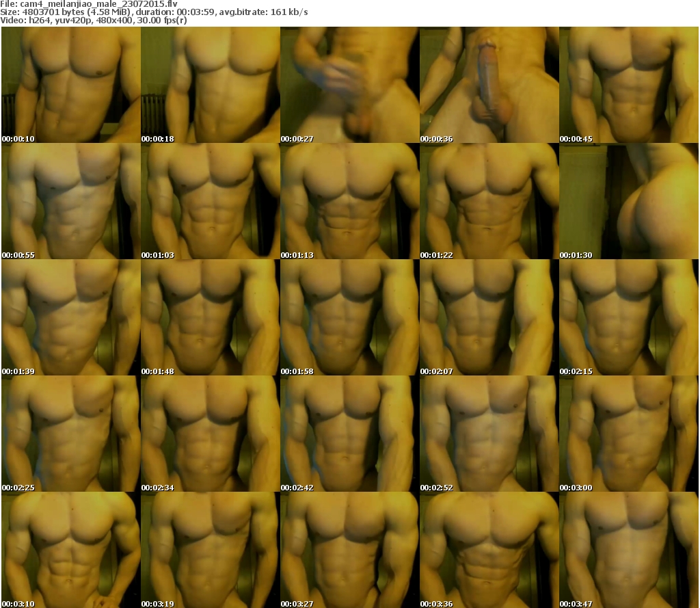Click the 'Size: 4803701 bytes' info line
The image size is (700, 608).
(x=154, y=12)
